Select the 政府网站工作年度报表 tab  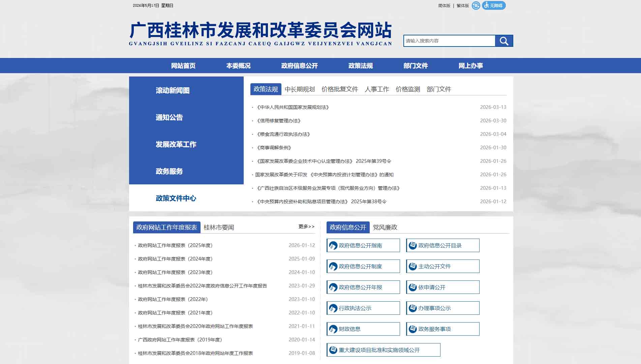click(166, 227)
